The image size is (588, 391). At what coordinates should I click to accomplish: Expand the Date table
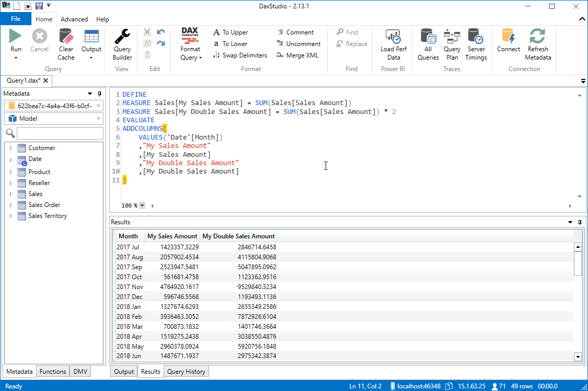pyautogui.click(x=11, y=160)
